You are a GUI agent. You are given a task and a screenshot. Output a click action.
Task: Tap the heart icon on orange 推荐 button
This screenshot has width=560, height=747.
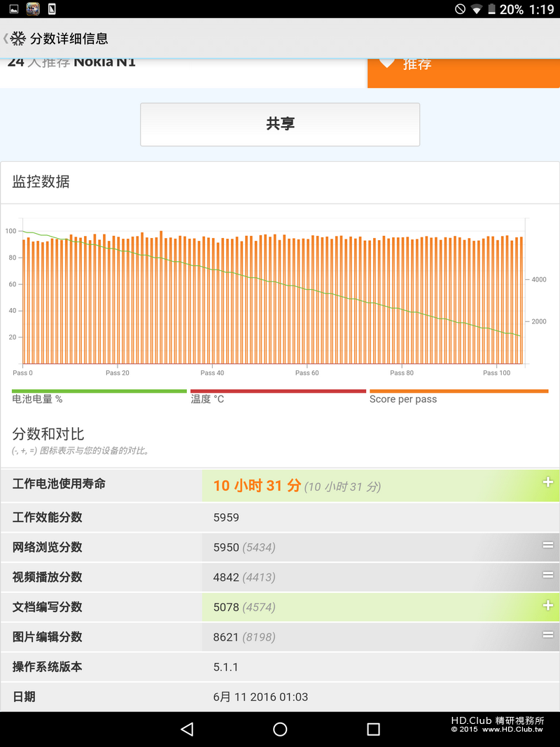click(386, 62)
